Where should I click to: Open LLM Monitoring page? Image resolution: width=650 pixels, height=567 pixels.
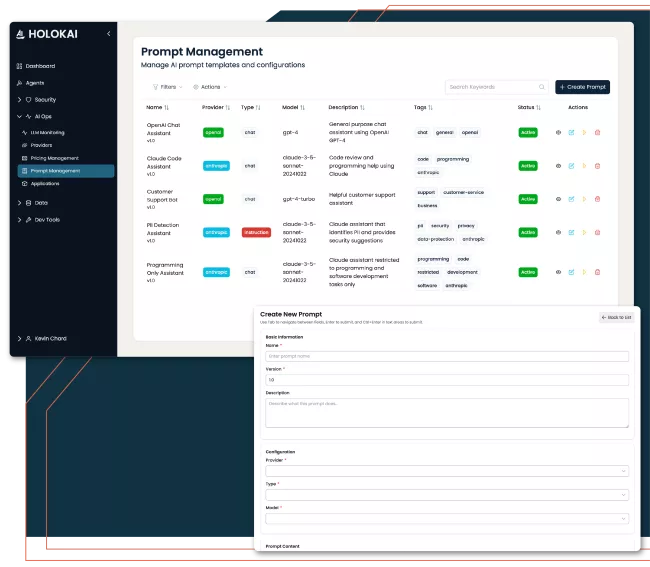click(43, 133)
